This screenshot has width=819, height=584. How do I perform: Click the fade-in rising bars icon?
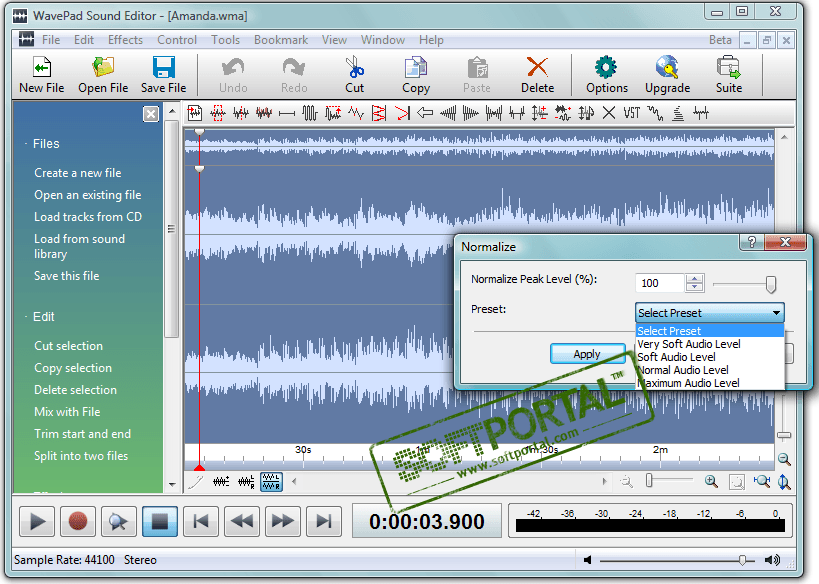point(448,113)
